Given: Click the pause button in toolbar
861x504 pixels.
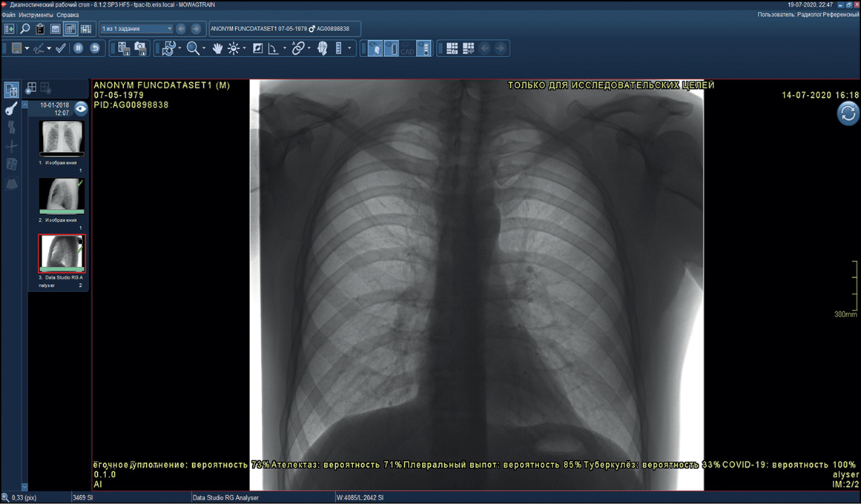Looking at the screenshot, I should point(78,48).
